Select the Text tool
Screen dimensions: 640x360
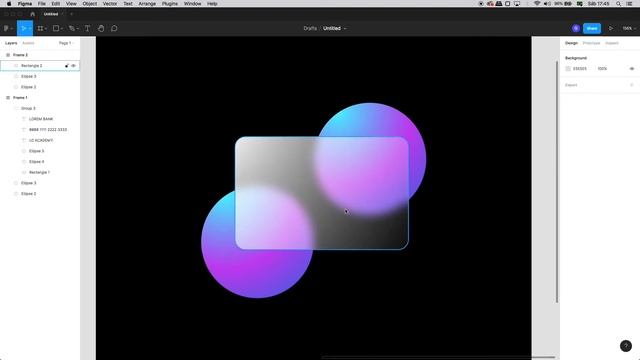click(x=87, y=29)
